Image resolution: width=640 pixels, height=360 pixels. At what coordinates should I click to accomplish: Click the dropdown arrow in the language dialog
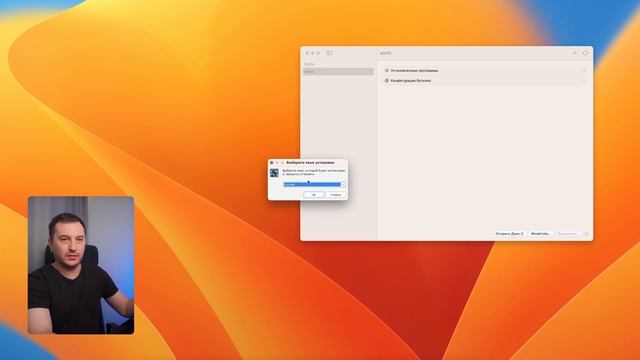click(x=343, y=184)
